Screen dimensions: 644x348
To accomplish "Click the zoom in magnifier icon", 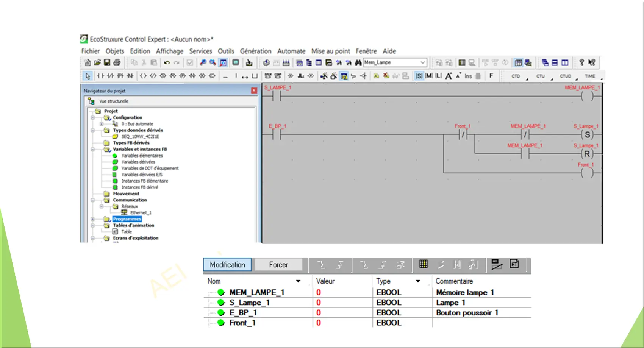I will (x=203, y=62).
